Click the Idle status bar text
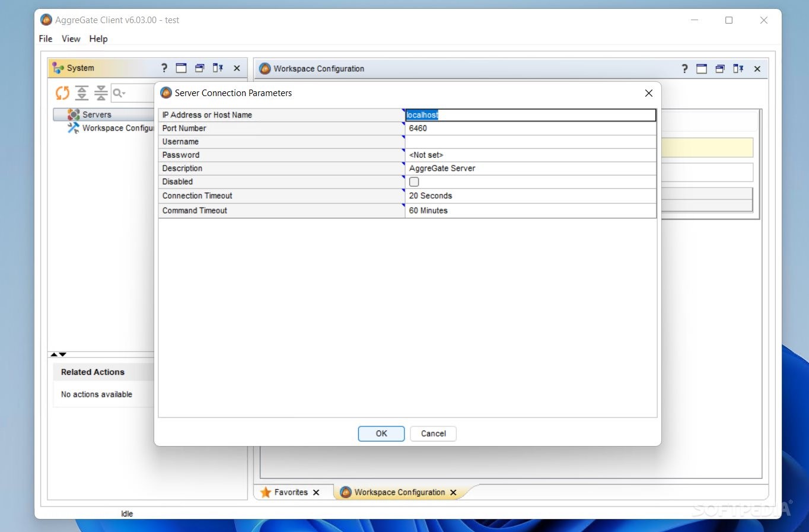This screenshot has height=532, width=809. (127, 514)
